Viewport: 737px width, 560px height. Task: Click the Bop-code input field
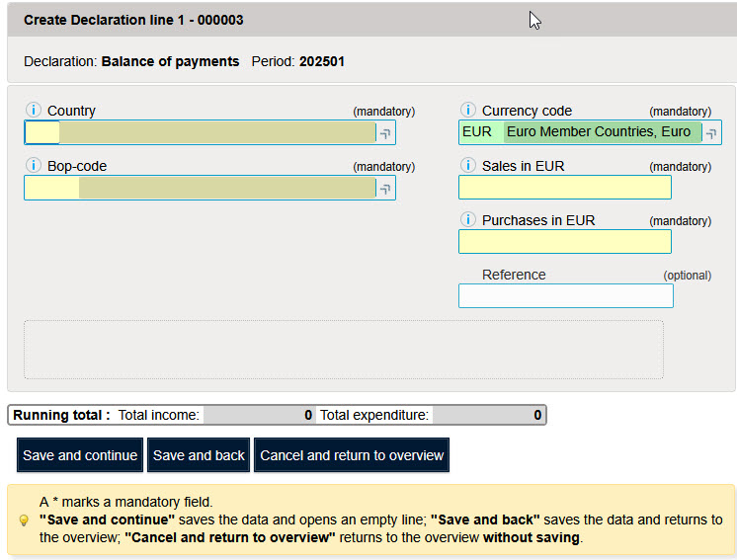(x=51, y=188)
